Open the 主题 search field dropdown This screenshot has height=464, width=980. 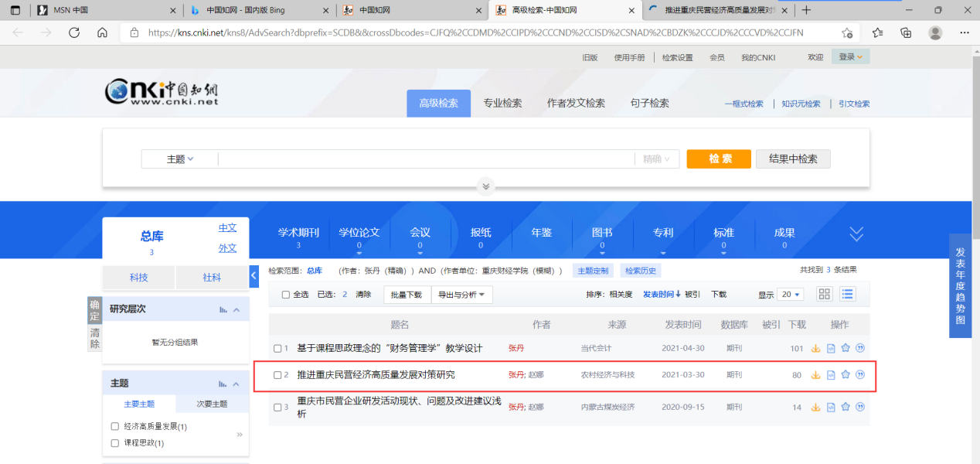pos(179,159)
